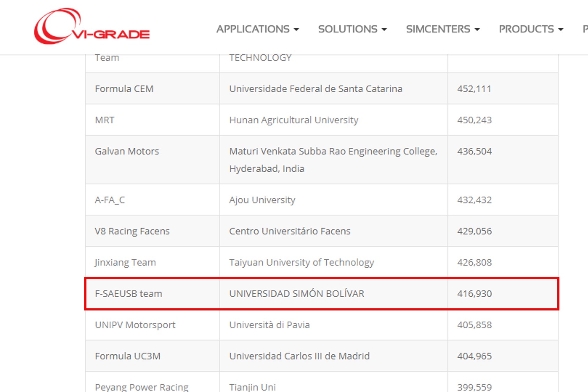Click the score 404,965
The image size is (588, 392).
[x=474, y=356]
